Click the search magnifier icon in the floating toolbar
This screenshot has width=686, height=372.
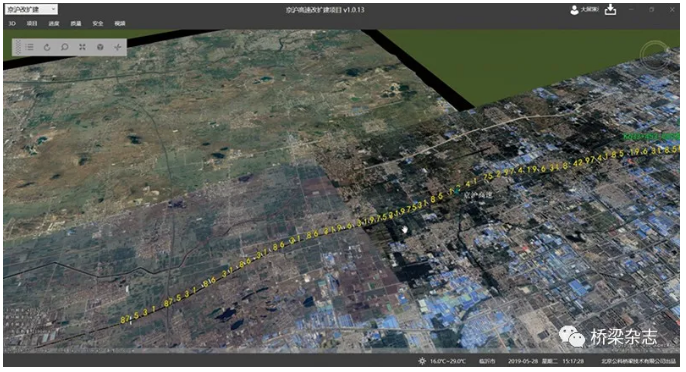pyautogui.click(x=65, y=47)
